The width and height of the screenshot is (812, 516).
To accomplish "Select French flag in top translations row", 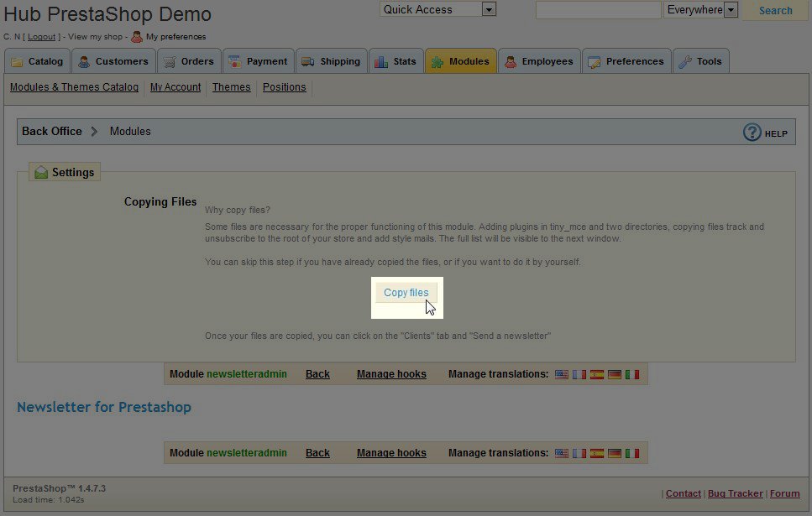I will (x=579, y=374).
